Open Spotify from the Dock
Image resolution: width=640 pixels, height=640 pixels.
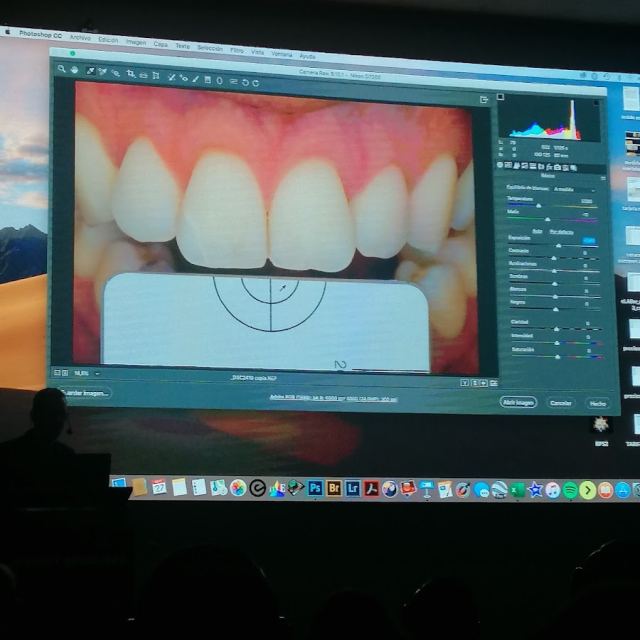tap(570, 490)
